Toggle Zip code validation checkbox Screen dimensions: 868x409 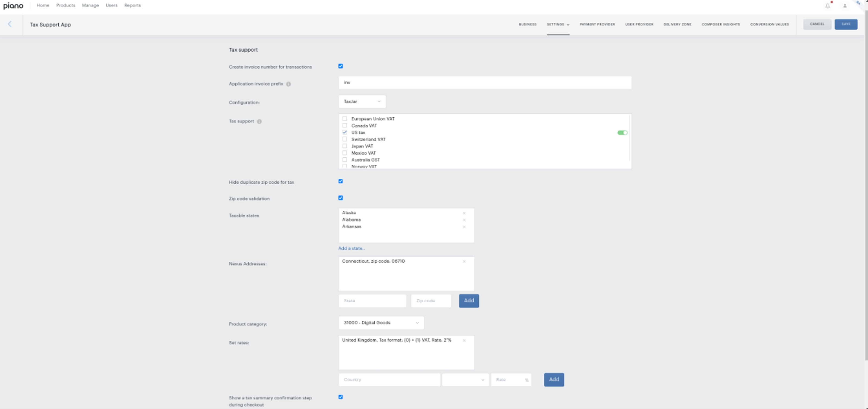tap(340, 198)
